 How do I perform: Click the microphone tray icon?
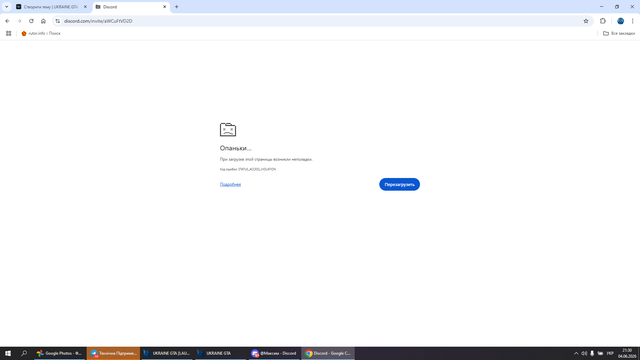[x=592, y=353]
